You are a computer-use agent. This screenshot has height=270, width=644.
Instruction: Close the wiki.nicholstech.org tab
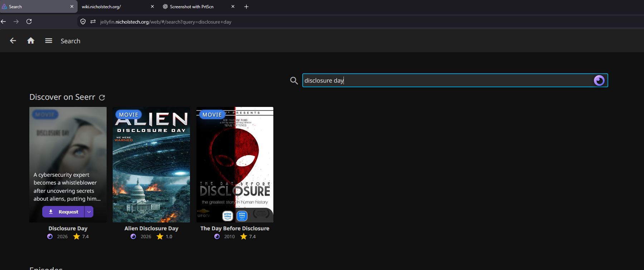pos(152,7)
